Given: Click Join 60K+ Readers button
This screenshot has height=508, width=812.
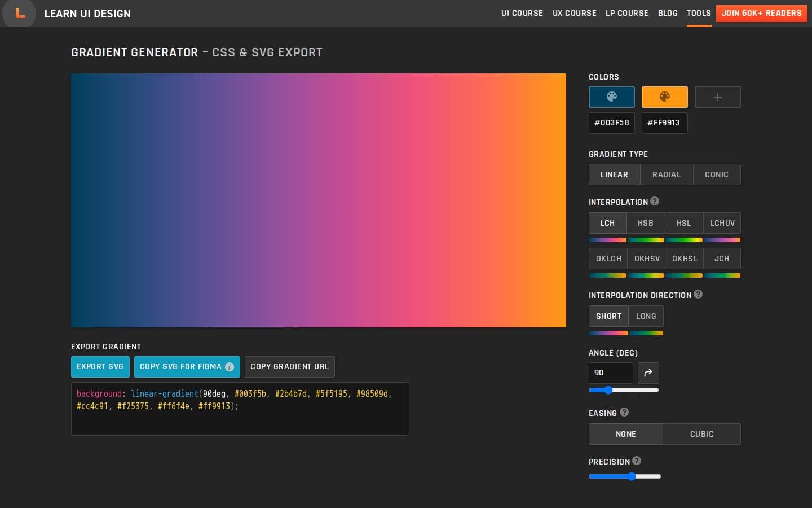Looking at the screenshot, I should click(x=762, y=13).
